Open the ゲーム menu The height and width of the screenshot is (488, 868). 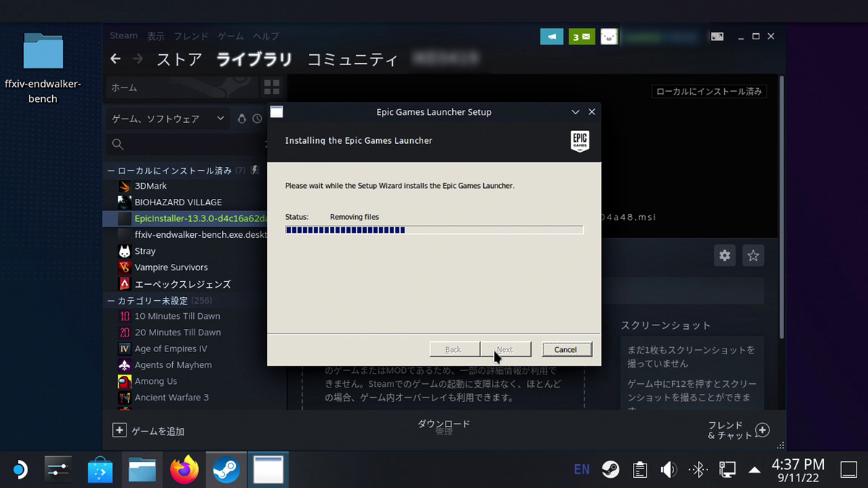pyautogui.click(x=231, y=36)
